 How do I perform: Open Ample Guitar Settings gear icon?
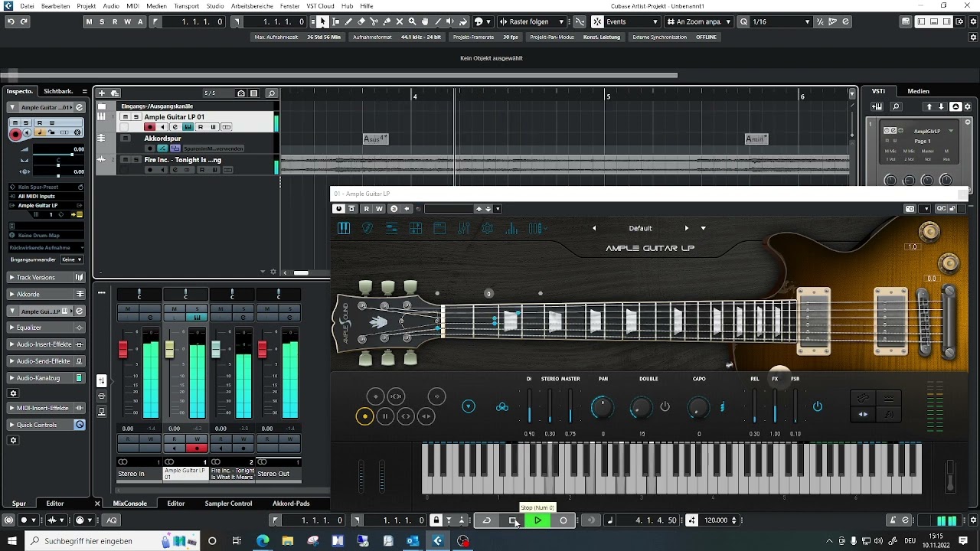click(x=488, y=228)
